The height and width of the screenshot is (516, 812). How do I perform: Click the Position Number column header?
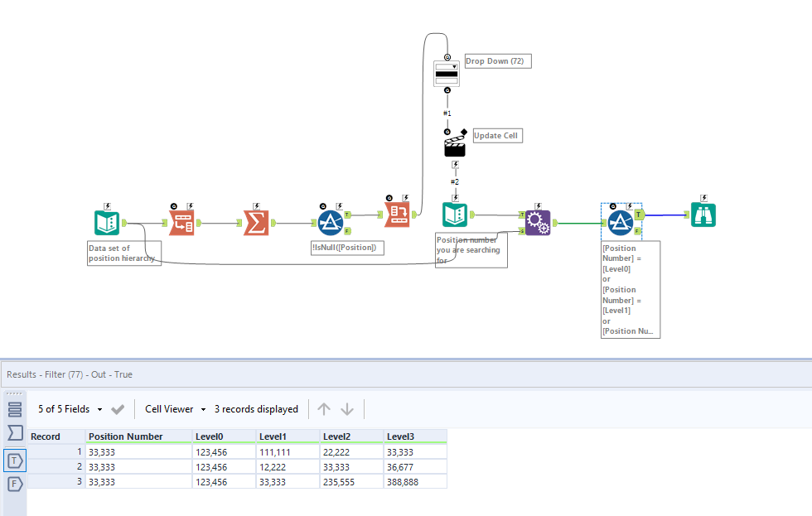click(139, 436)
